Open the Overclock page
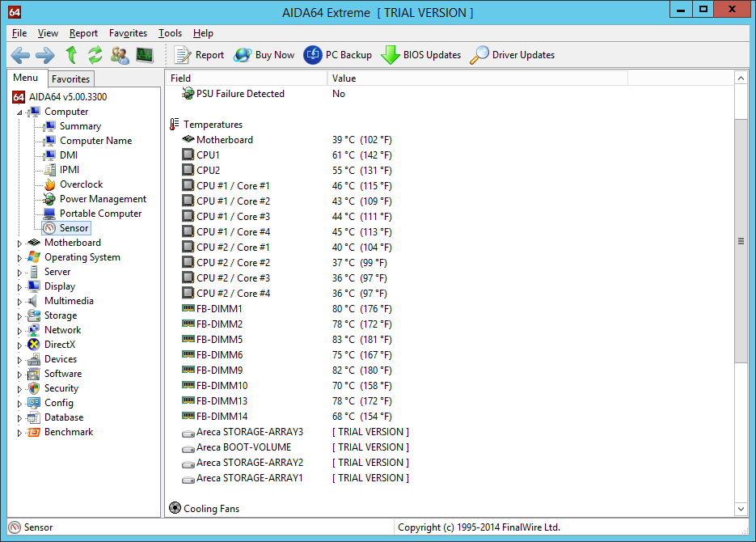Viewport: 756px width, 542px height. (x=81, y=184)
